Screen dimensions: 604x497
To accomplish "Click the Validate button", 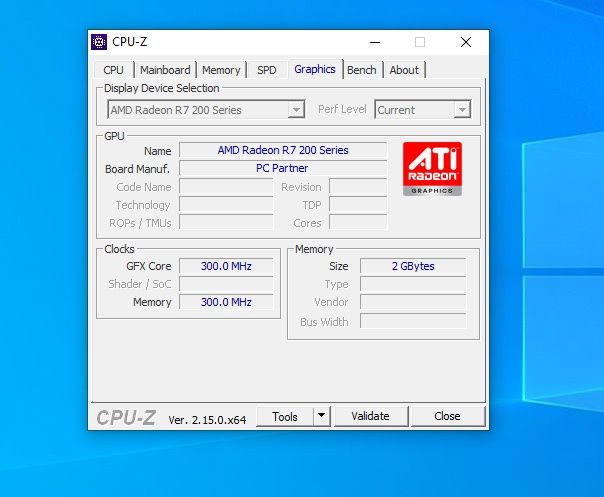I will [x=371, y=416].
